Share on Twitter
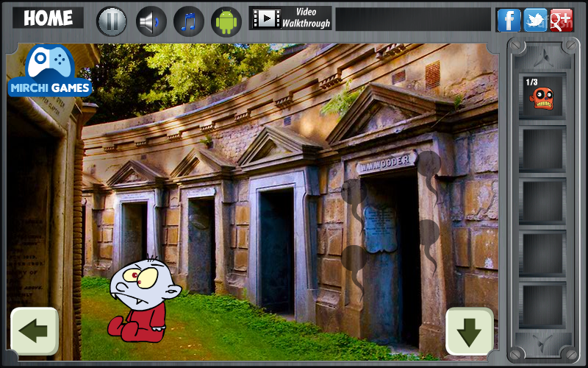 [x=535, y=20]
